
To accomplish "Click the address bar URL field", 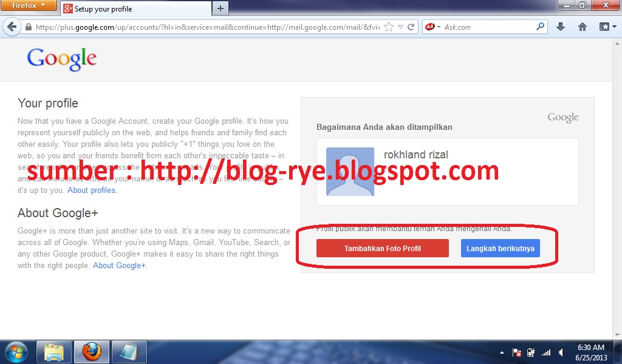I will (208, 27).
